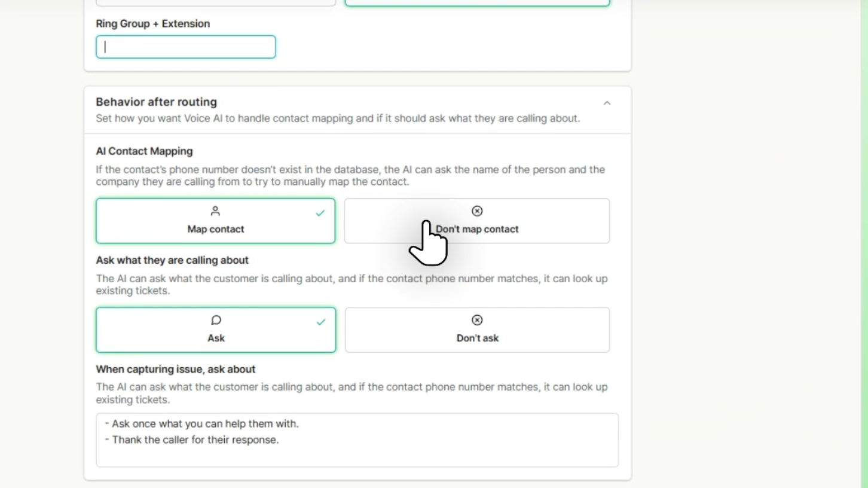The width and height of the screenshot is (868, 488).
Task: Click the circled X icon above Don't ask
Action: [x=477, y=321]
